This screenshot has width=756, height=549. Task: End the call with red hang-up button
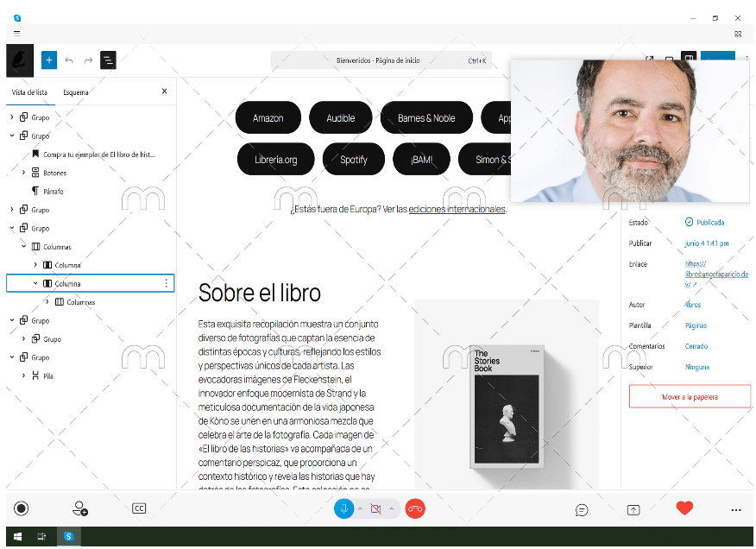(415, 508)
